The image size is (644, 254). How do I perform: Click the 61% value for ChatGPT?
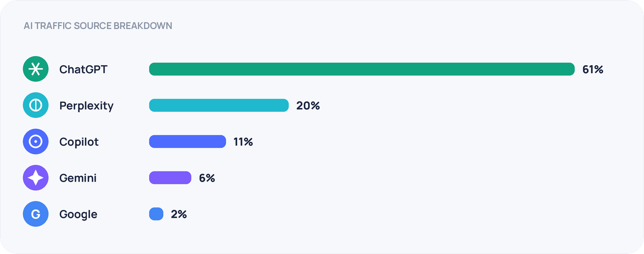click(593, 69)
